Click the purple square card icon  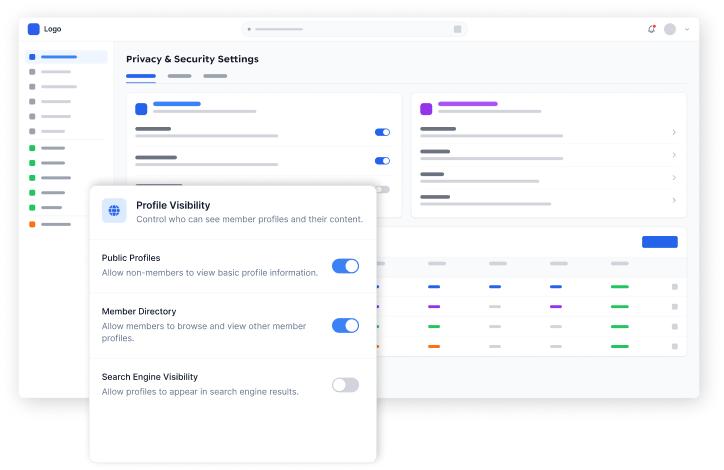coord(426,109)
